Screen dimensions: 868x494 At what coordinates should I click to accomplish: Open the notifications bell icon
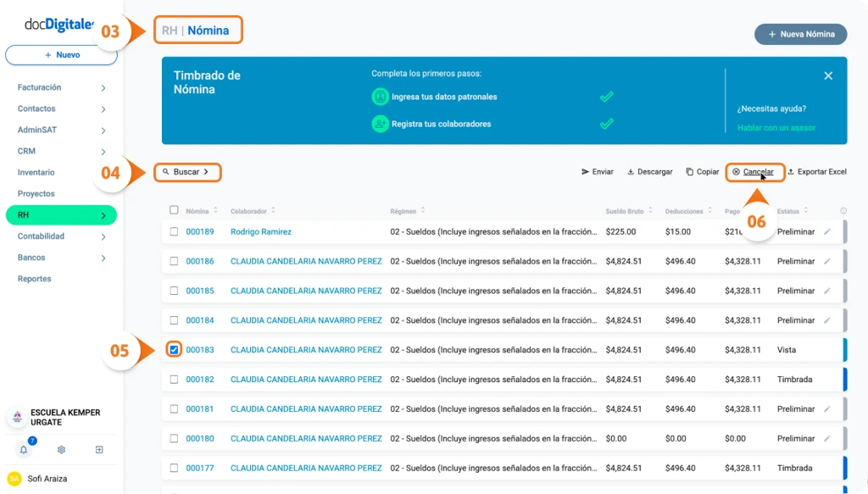coord(23,450)
